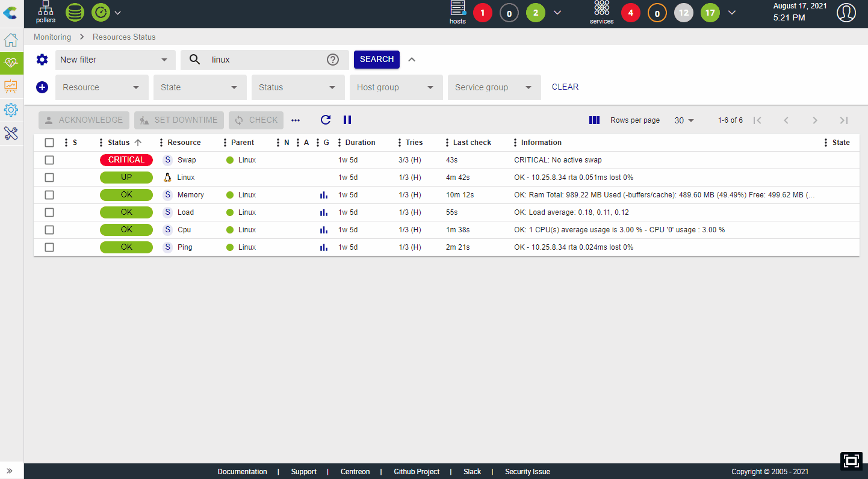Check the Linux host row checkbox

[49, 178]
